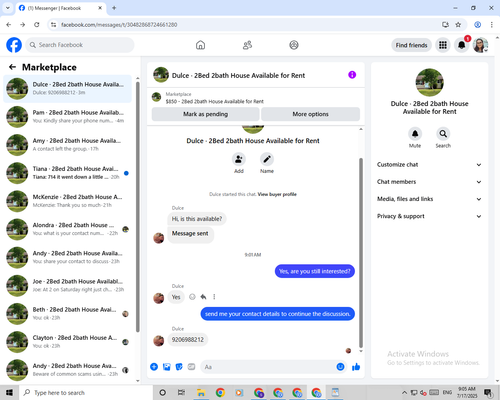This screenshot has width=500, height=400.
Task: Open the Facebook logo home link
Action: [14, 45]
